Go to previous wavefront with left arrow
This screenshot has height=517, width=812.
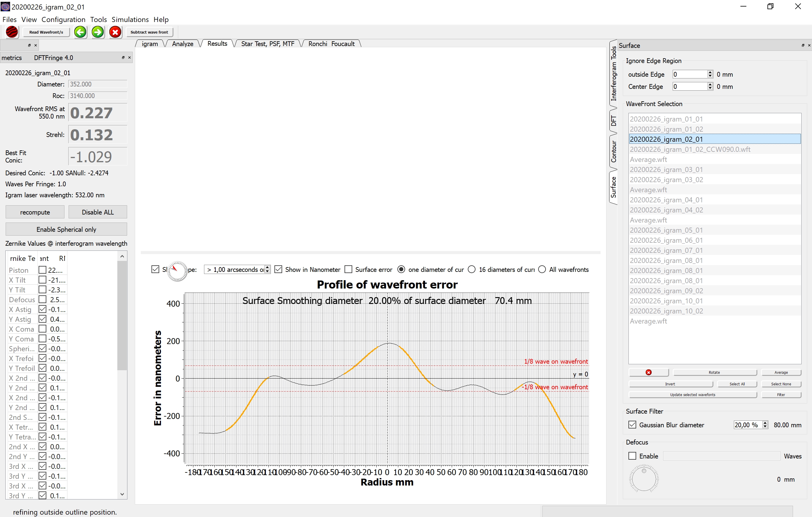tap(80, 32)
